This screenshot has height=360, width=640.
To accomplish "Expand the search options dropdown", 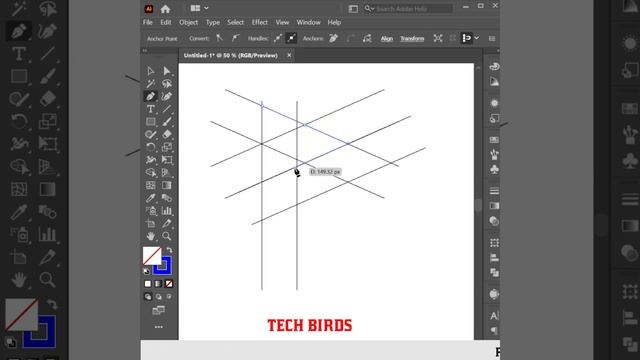I will pos(369,9).
